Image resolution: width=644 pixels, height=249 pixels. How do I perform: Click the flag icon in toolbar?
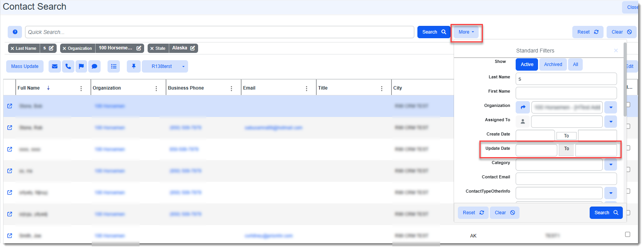click(81, 66)
